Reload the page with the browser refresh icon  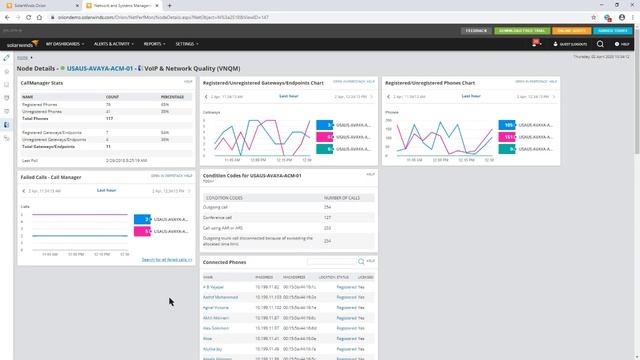29,18
